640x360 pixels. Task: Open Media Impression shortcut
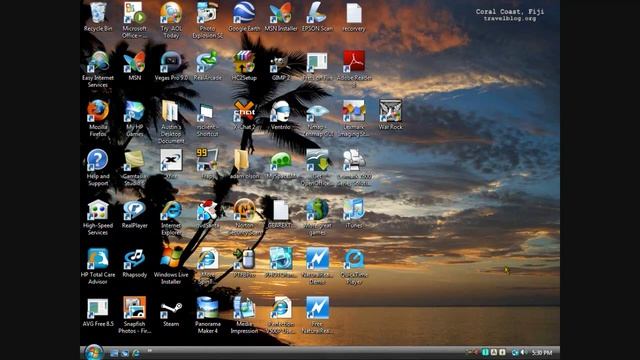click(x=244, y=316)
